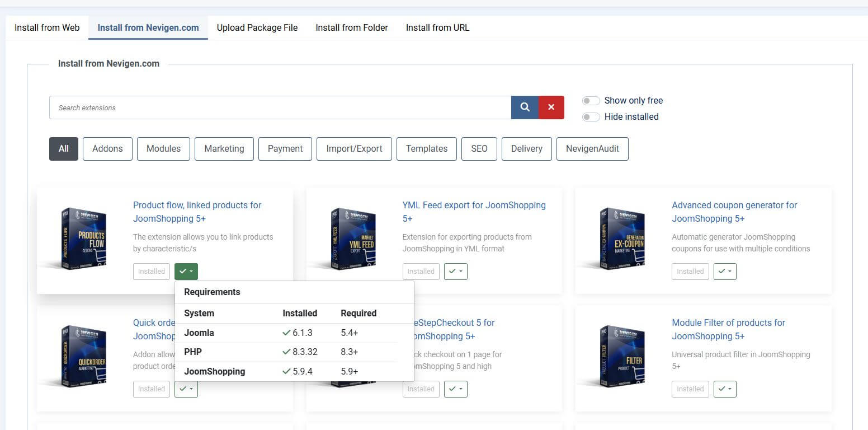Screen dimensions: 868x430
Task: Expand requirements dropdown for Advanced coupon generator
Action: [725, 272]
